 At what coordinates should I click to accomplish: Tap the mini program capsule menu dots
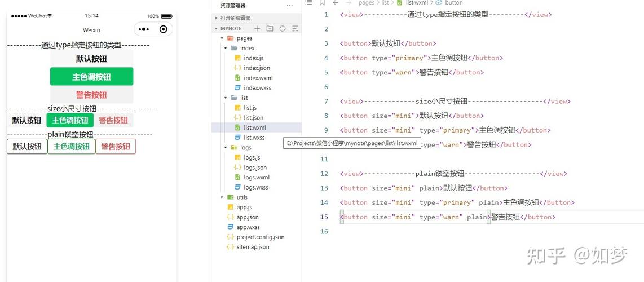click(x=144, y=29)
